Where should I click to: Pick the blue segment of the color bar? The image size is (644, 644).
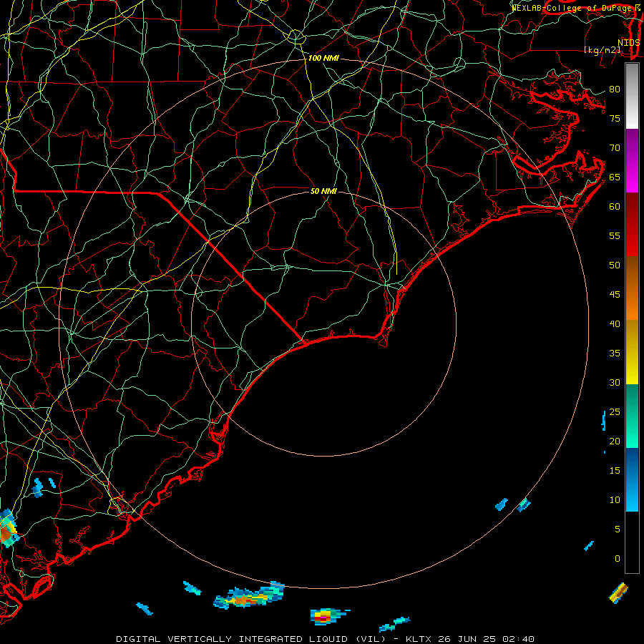tap(632, 479)
